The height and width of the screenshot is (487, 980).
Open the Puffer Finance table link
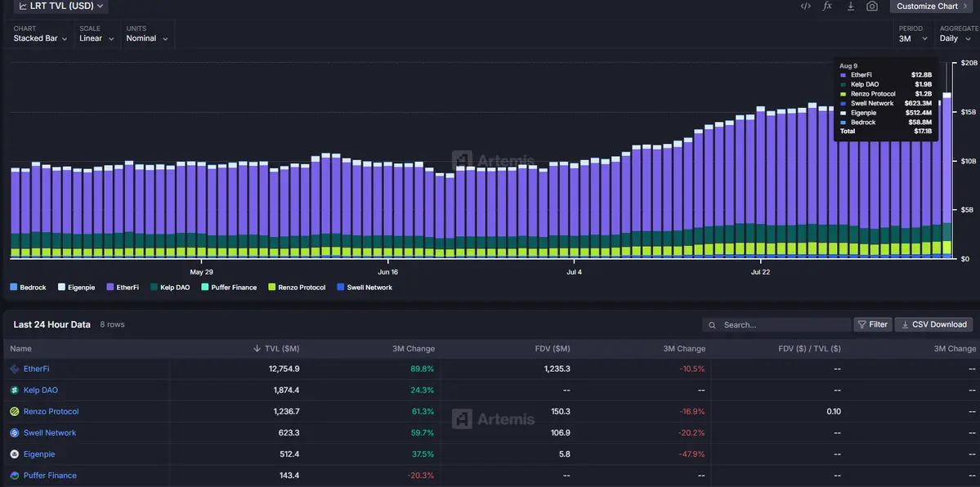(x=50, y=475)
